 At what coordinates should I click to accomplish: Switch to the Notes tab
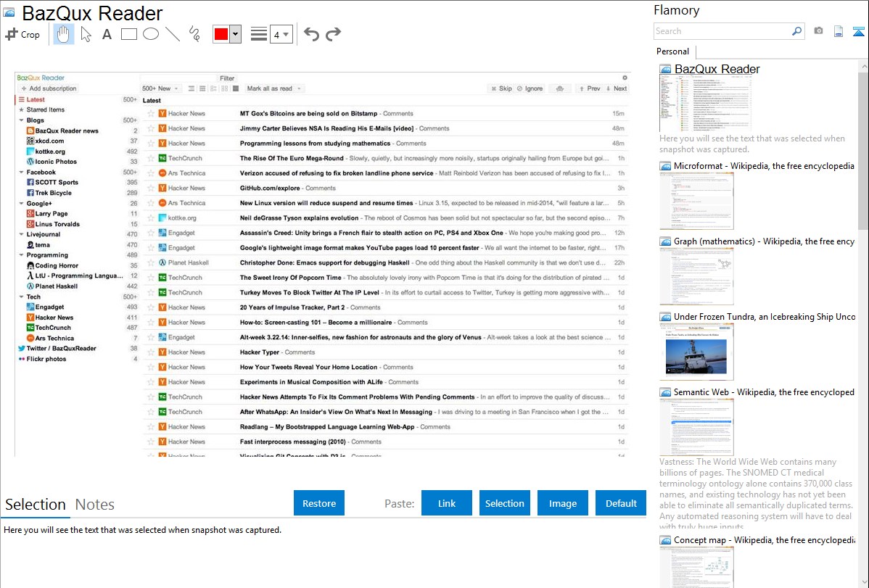pos(94,505)
